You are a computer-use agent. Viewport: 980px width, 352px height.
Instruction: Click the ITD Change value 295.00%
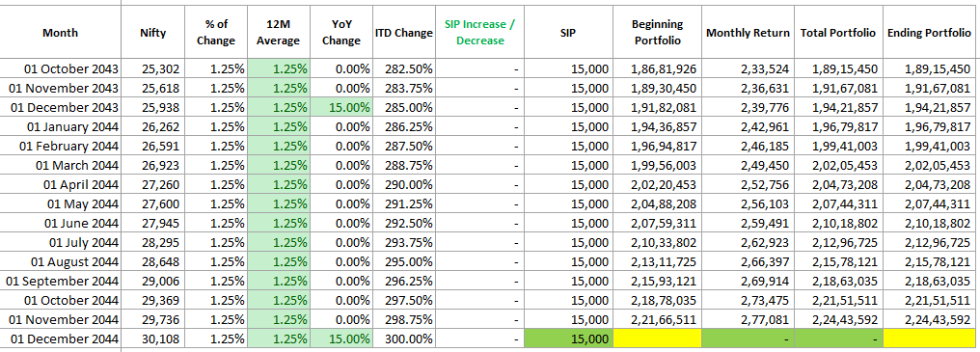404,261
